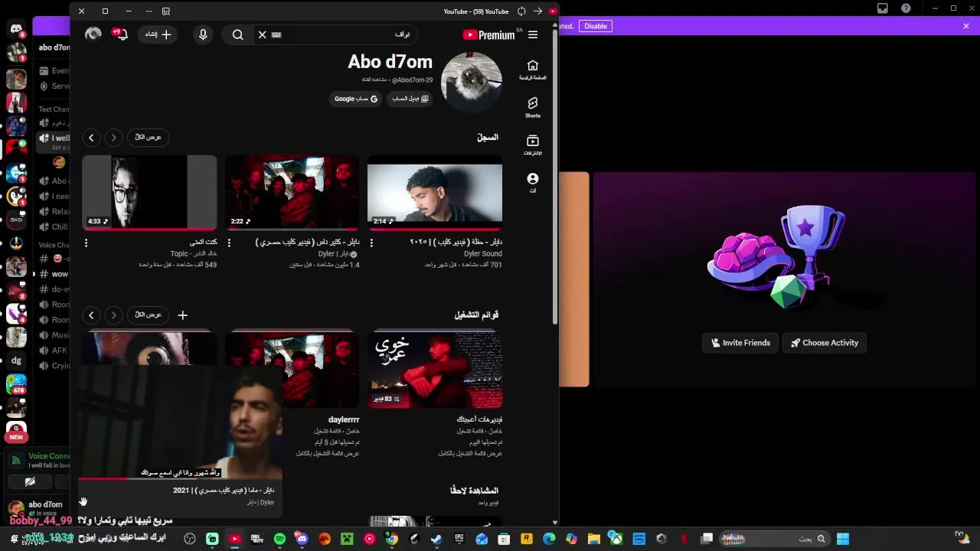Open Spotify from the Windows taskbar
Viewport: 980px width, 551px height.
(279, 539)
